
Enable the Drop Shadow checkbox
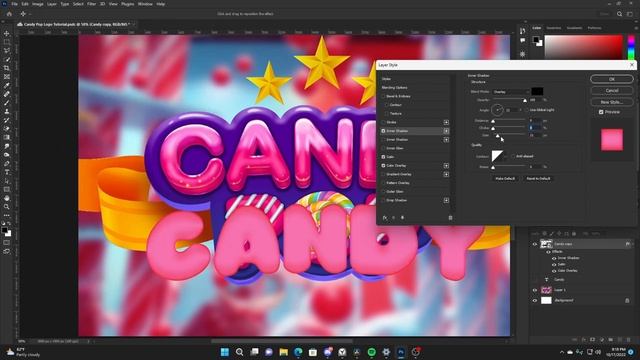pyautogui.click(x=383, y=200)
